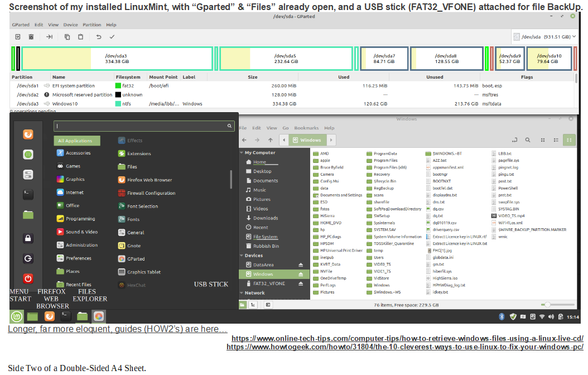Click GParted's new partition toolbar icon
Viewport: 588px width, 375px height.
18,37
